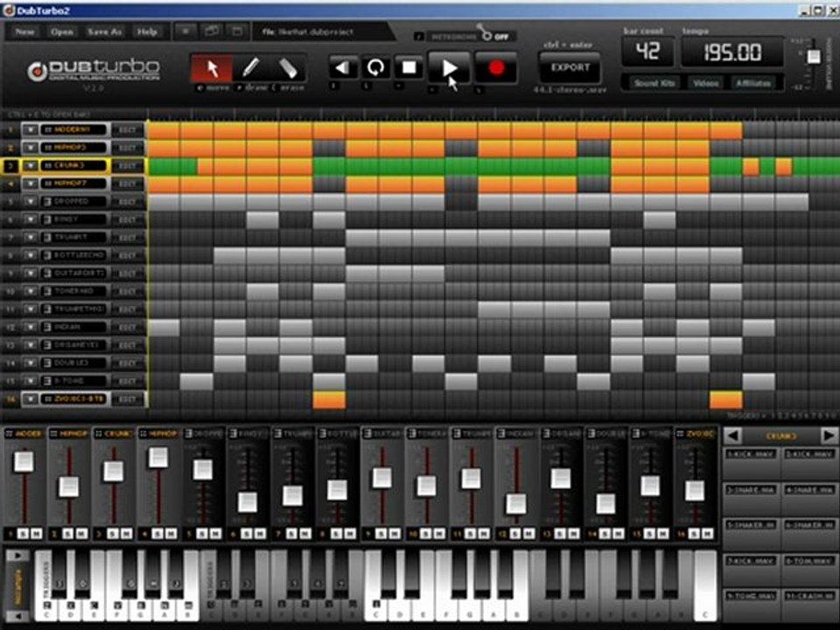Viewport: 840px width, 630px height.
Task: Mute mixer channel 16
Action: (707, 534)
